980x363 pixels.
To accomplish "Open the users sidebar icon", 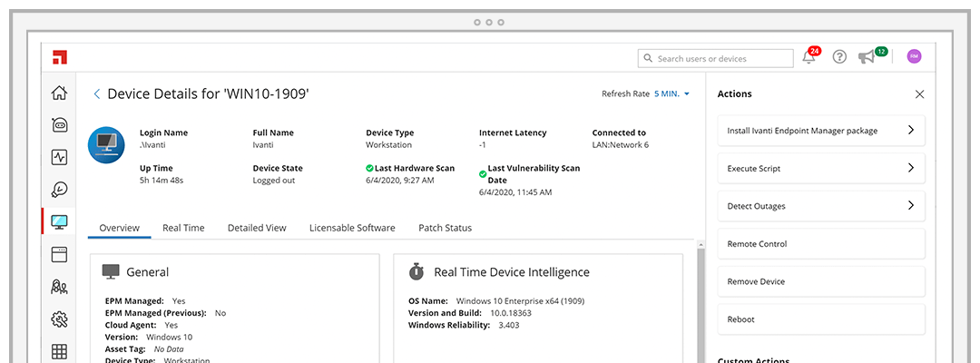I will (59, 287).
